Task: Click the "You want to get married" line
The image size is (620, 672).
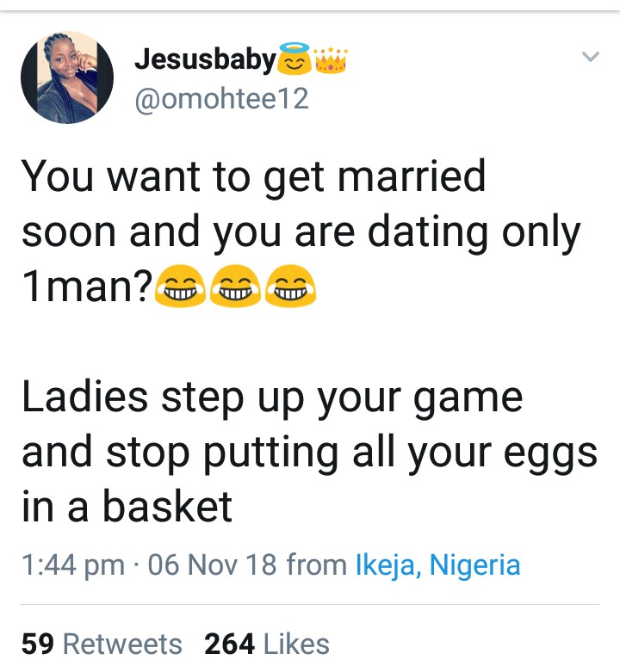Action: coord(253,176)
